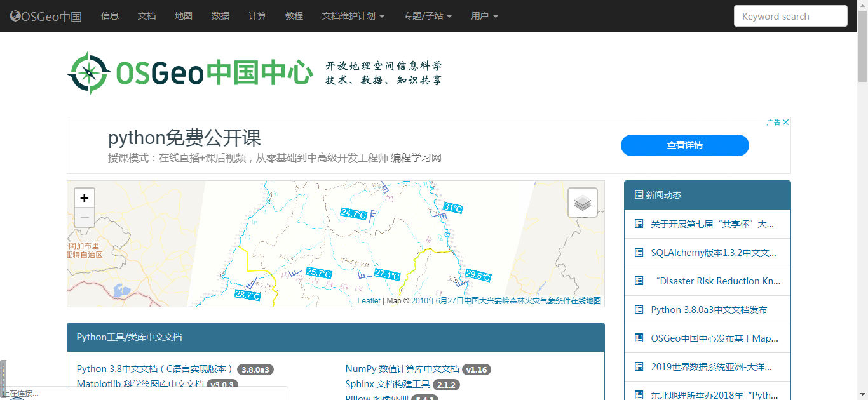Focus the Keyword search field
This screenshot has height=400, width=868.
coord(790,17)
